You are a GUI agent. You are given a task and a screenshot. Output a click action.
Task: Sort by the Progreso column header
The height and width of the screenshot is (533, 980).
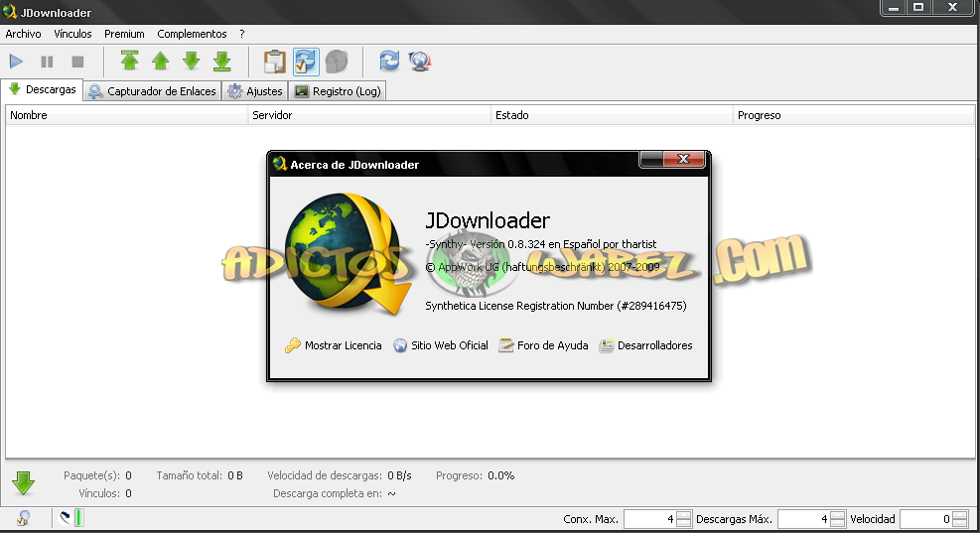[854, 115]
